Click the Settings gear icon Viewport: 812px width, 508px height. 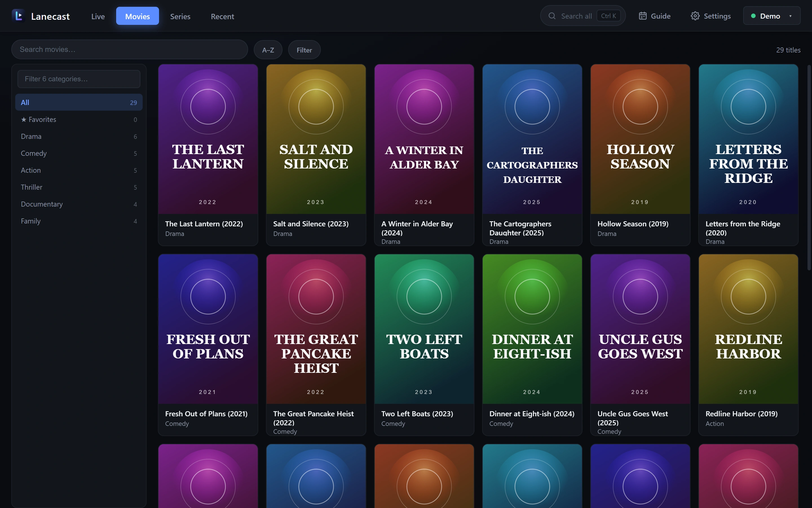(695, 16)
